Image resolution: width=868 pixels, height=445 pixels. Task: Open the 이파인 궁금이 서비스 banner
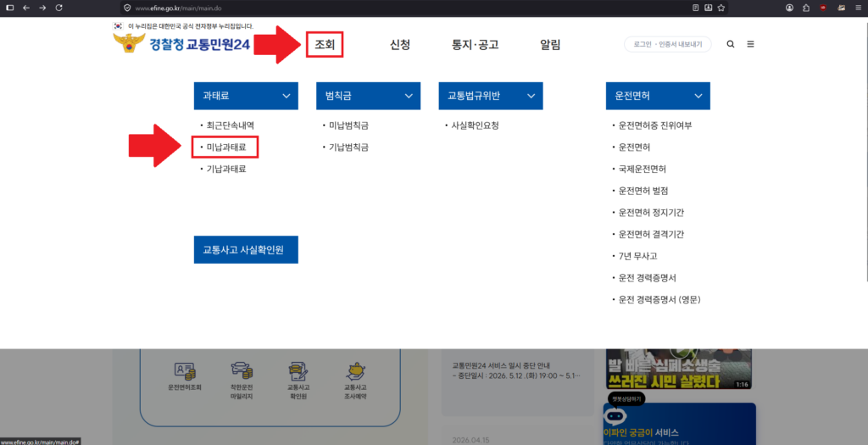680,424
